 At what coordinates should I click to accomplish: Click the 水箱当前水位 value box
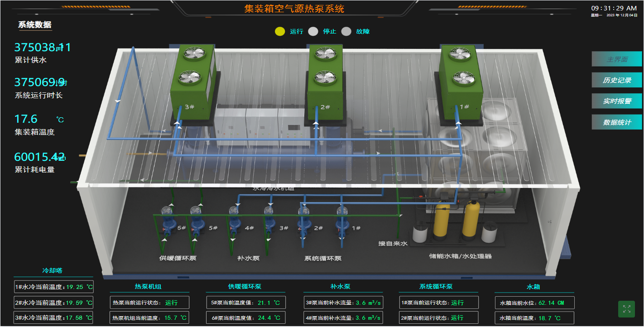coord(534,303)
